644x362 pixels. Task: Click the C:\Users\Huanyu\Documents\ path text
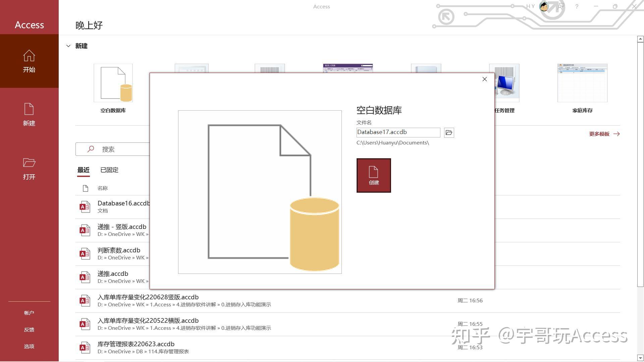(393, 143)
